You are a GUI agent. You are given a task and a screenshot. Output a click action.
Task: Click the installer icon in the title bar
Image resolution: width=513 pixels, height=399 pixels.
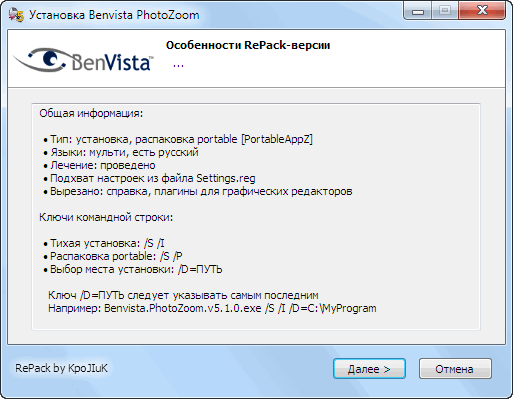click(x=16, y=15)
